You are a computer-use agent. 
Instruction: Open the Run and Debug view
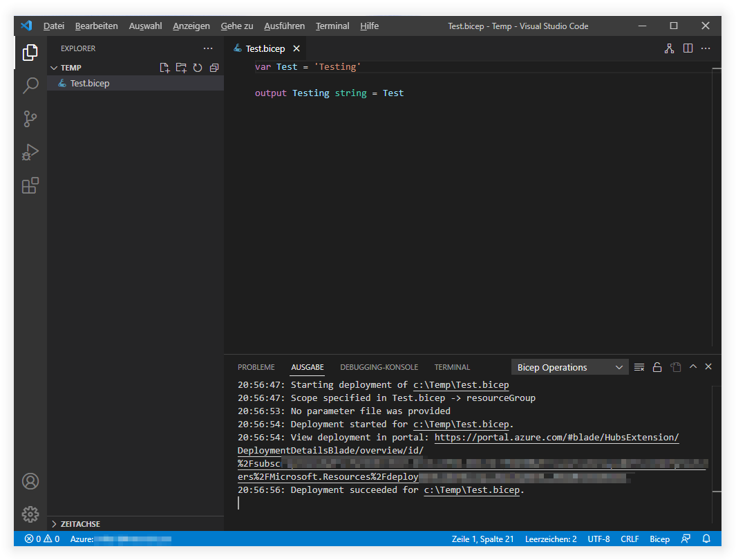(30, 152)
